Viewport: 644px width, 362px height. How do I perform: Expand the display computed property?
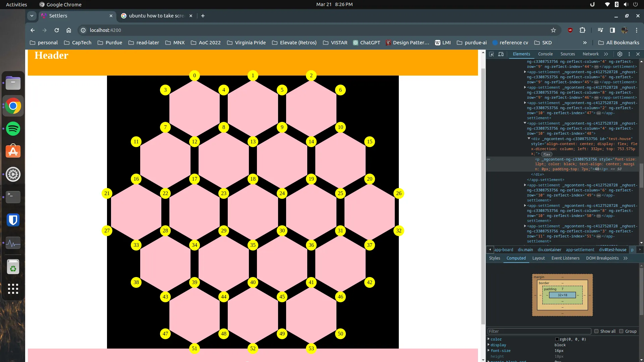pos(489,345)
